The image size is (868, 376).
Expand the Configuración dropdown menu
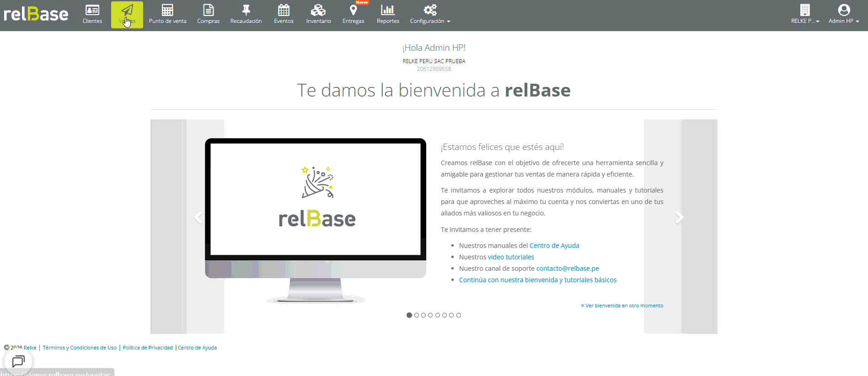click(x=430, y=15)
